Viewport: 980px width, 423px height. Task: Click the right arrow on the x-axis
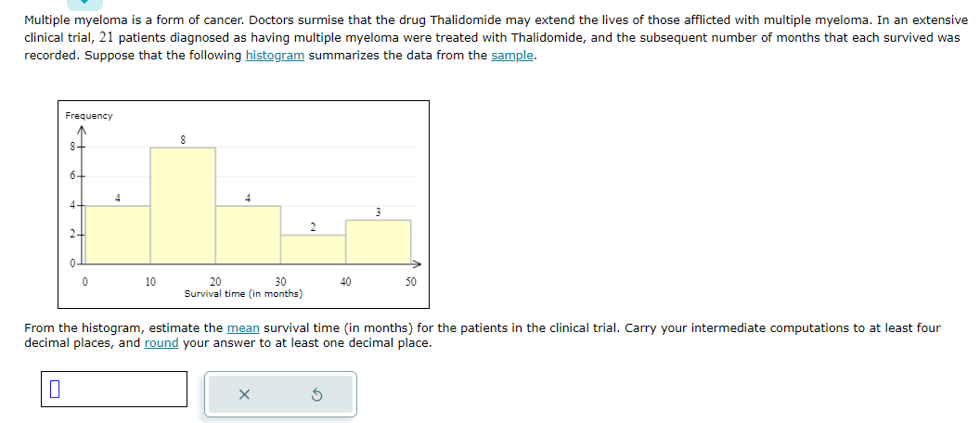418,263
